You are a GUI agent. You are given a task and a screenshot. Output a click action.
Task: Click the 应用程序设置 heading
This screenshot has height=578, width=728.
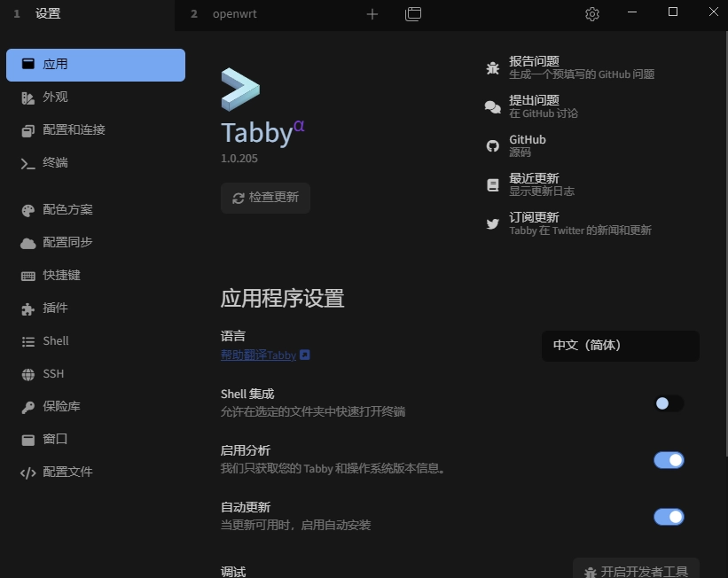click(x=282, y=299)
